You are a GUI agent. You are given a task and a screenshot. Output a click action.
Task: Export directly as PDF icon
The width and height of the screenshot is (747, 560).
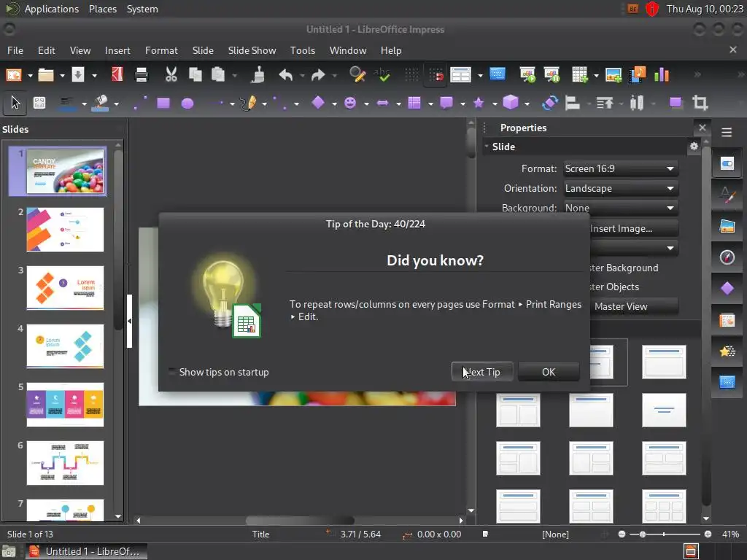(117, 75)
